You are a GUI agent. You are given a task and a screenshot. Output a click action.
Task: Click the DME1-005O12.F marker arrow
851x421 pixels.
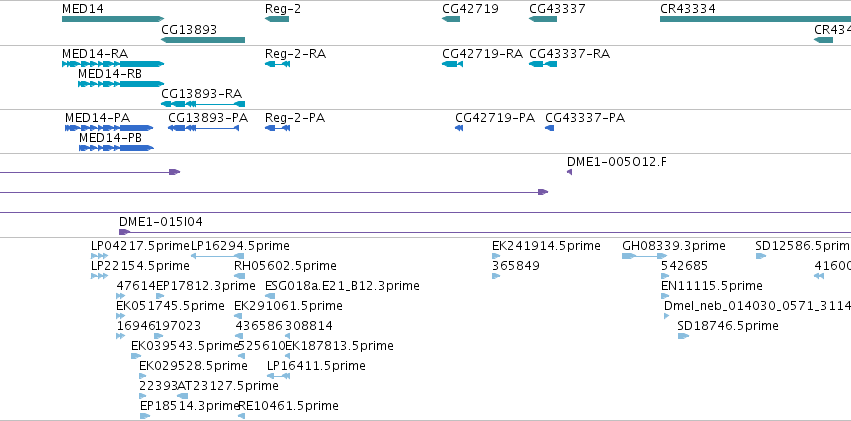click(x=569, y=172)
